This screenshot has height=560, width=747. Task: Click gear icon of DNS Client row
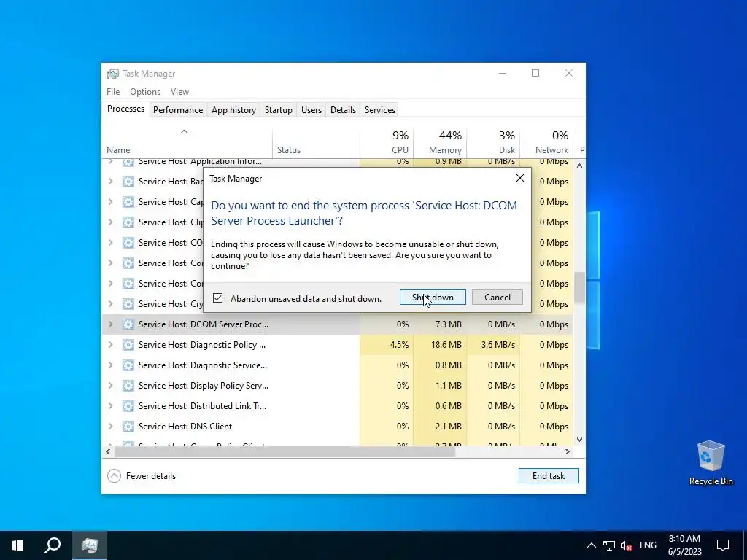click(128, 427)
